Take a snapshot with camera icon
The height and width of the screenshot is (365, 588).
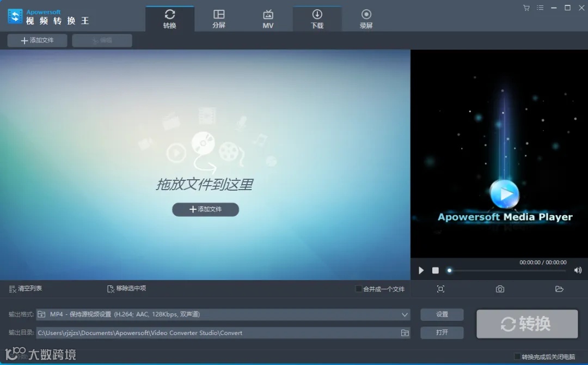(x=500, y=289)
